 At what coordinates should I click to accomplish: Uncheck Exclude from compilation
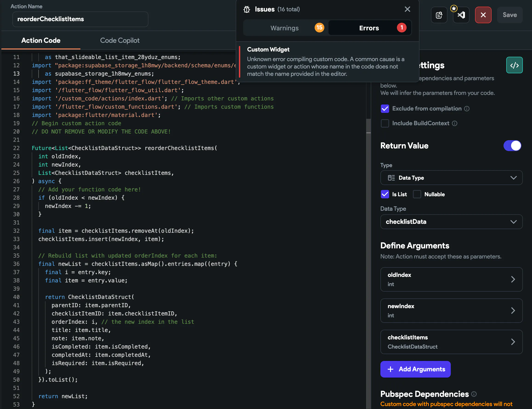click(x=385, y=109)
